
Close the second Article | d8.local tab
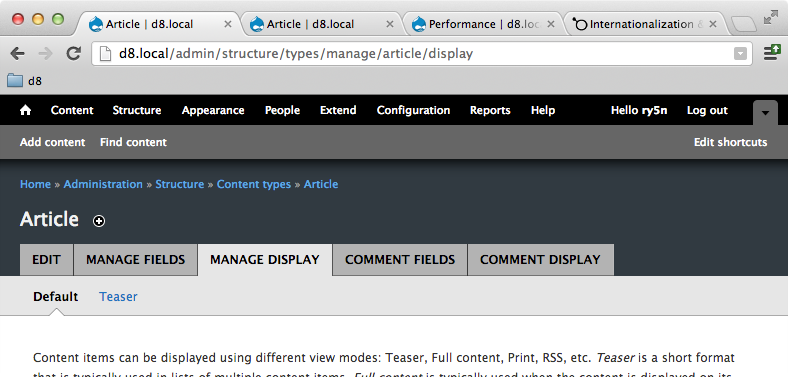(389, 24)
